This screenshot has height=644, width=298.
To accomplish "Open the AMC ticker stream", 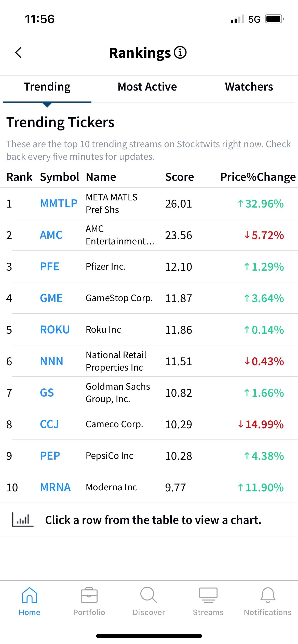I will point(51,235).
